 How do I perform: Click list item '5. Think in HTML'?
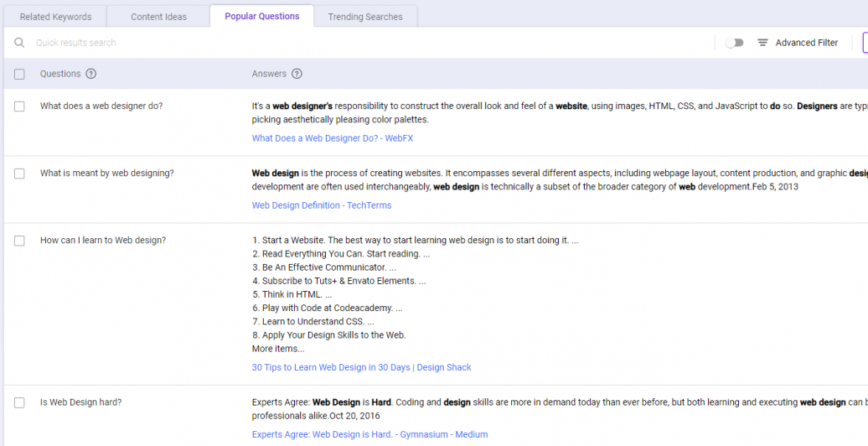292,294
